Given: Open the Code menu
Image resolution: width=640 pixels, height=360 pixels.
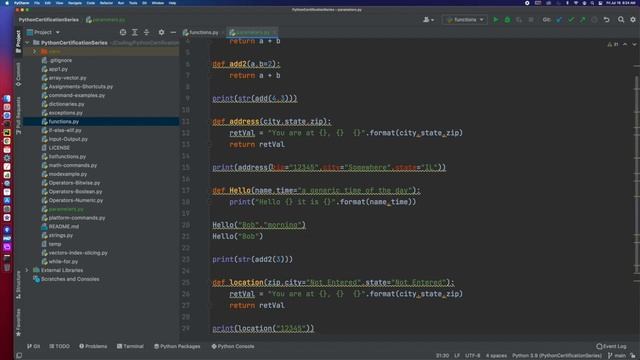Looking at the screenshot, I should (x=91, y=3).
